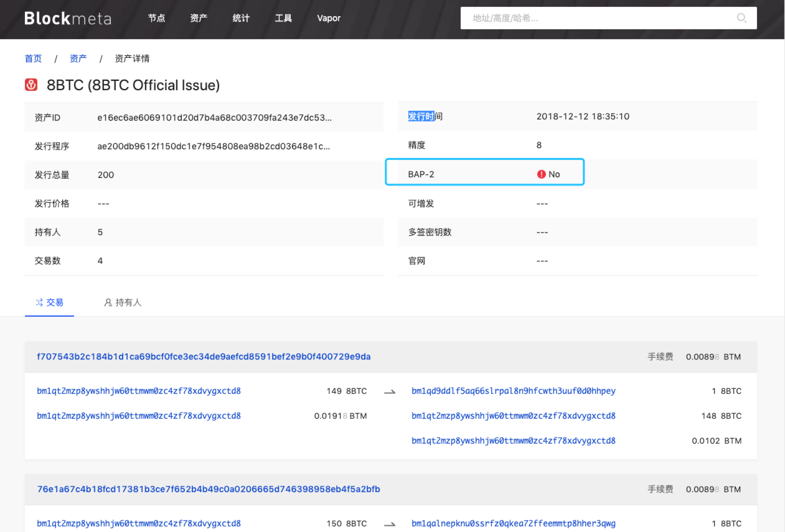Click the 手续费 0.00898 BTM of 76e1a67c

point(694,489)
